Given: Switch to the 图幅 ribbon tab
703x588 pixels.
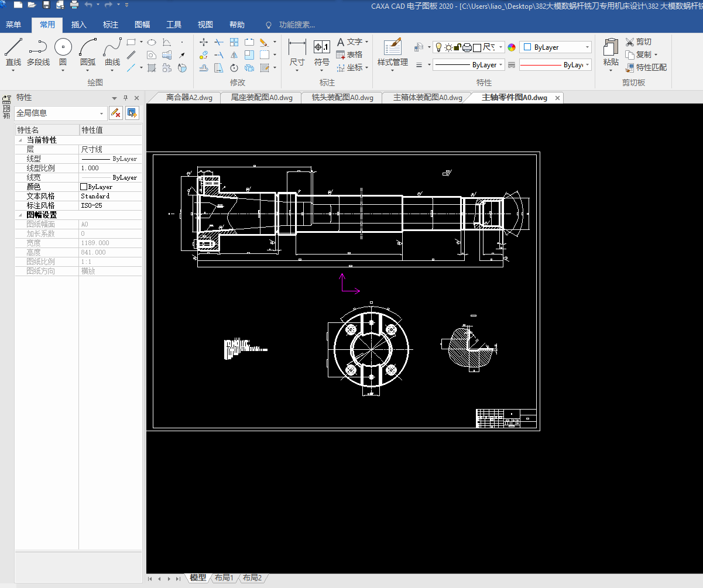Looking at the screenshot, I should [x=142, y=25].
